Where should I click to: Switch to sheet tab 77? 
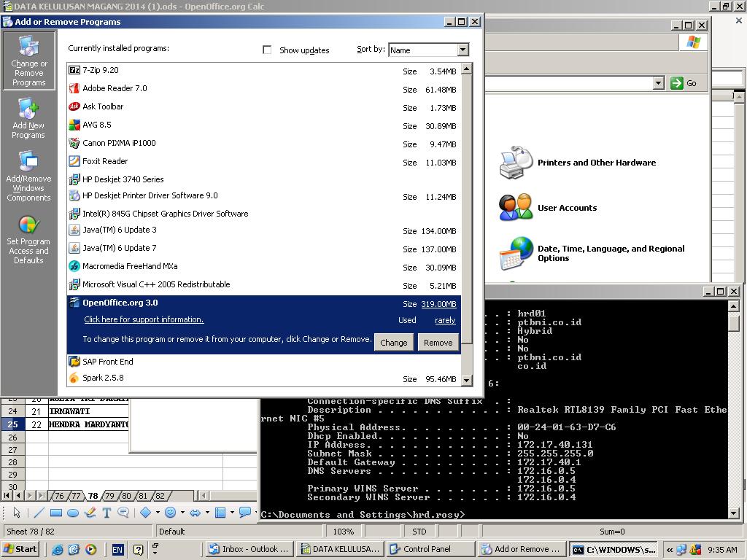click(76, 496)
